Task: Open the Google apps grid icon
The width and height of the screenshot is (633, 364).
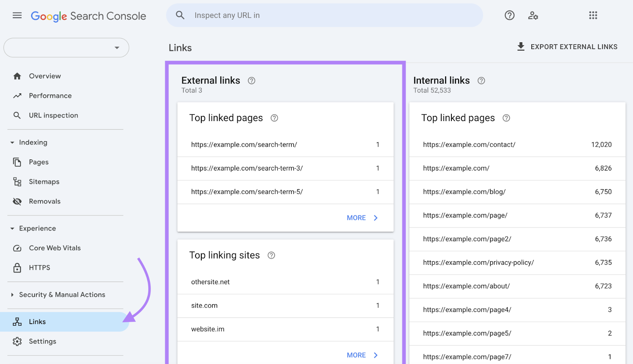Action: click(x=593, y=15)
